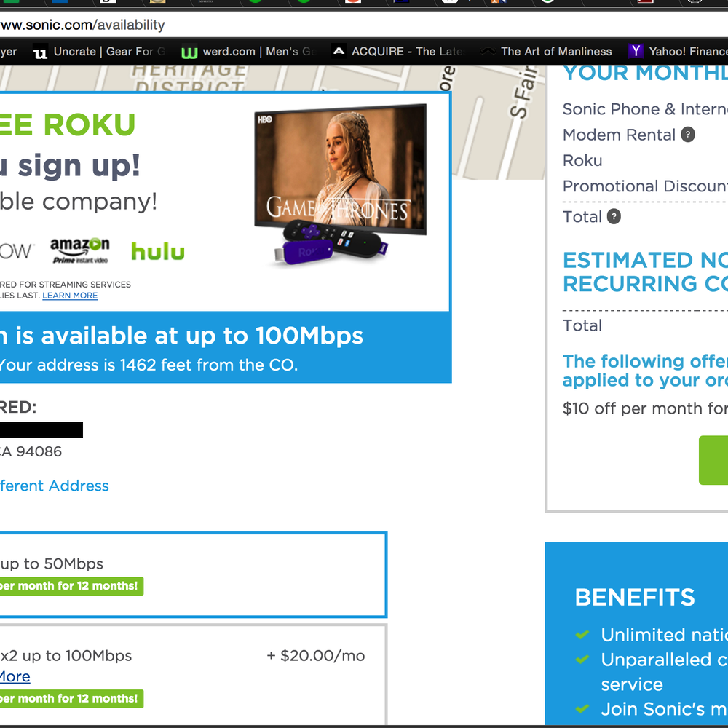Click the + $20.00/mo price text
Screen dimensions: 728x728
(316, 656)
